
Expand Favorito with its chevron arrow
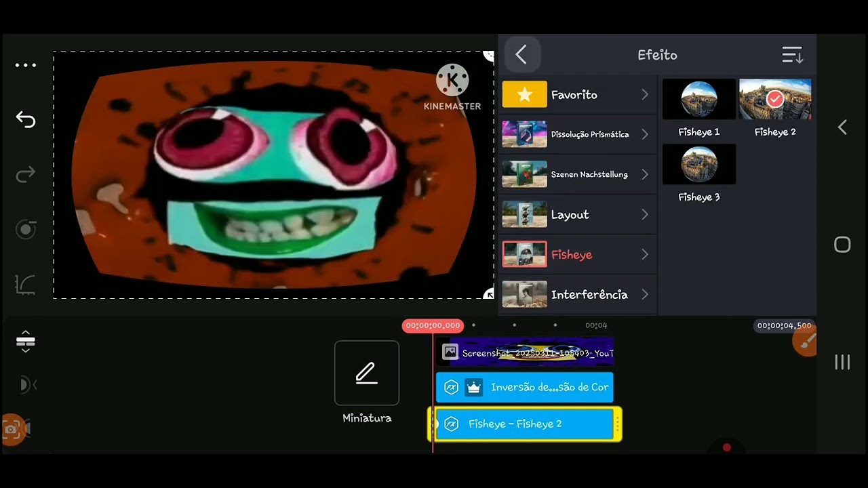(645, 95)
